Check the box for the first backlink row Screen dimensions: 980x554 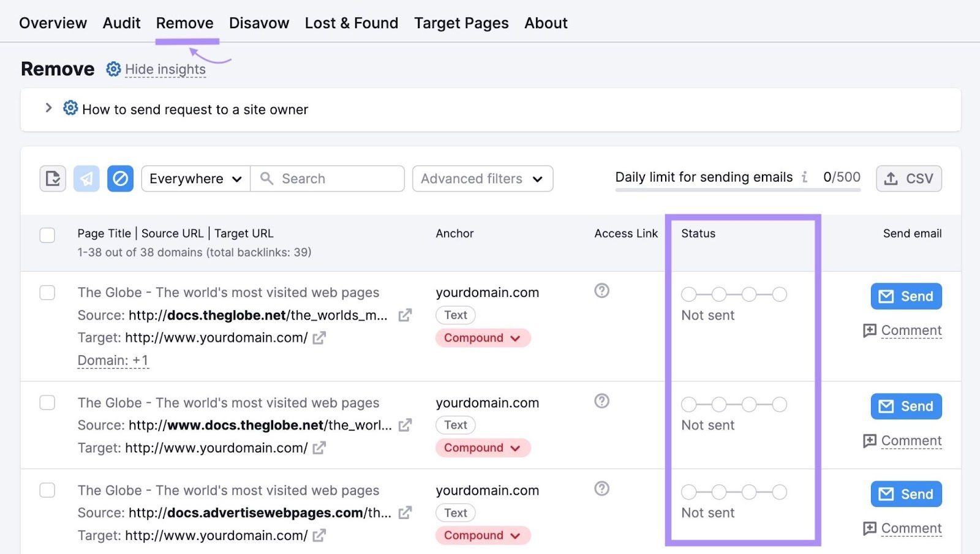pyautogui.click(x=47, y=293)
